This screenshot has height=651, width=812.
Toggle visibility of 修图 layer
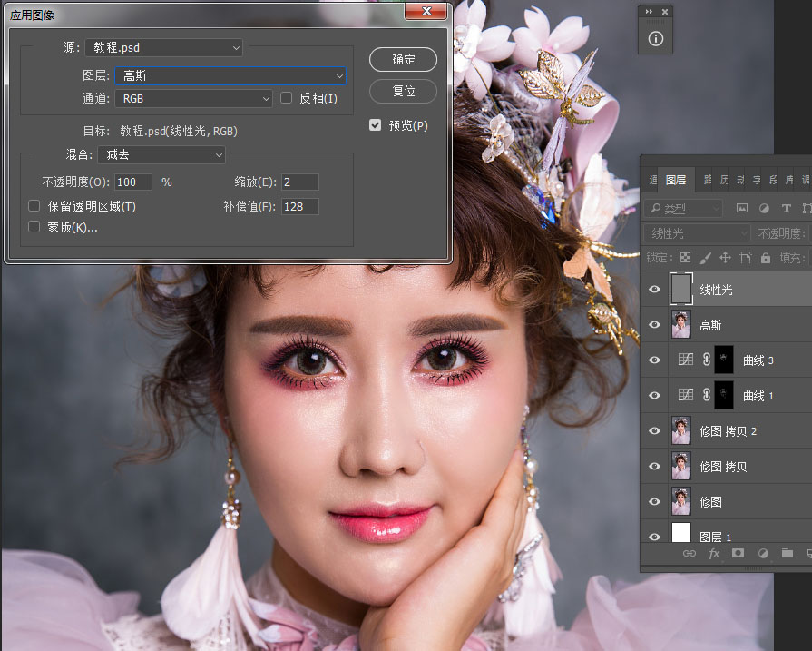point(654,501)
